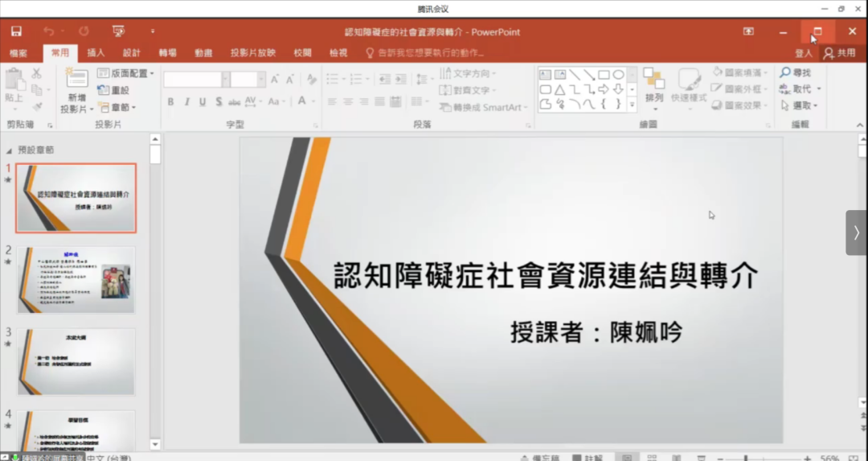Image resolution: width=868 pixels, height=461 pixels.
Task: Click the Undo arrow icon
Action: [x=49, y=31]
